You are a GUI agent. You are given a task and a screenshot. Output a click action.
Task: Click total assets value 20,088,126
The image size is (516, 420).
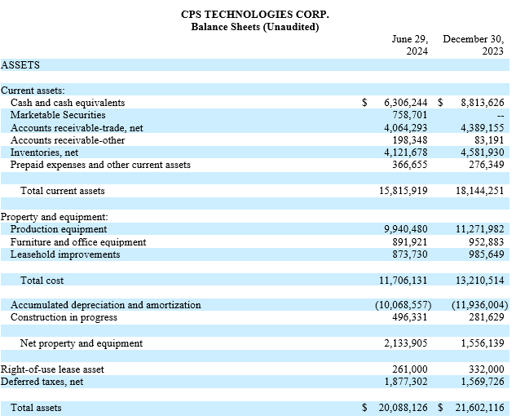click(x=404, y=408)
